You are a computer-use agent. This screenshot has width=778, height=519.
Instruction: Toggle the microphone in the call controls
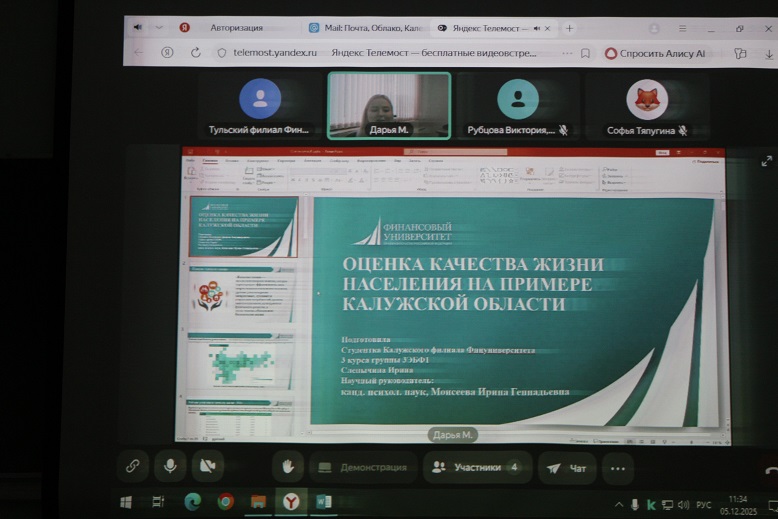170,466
